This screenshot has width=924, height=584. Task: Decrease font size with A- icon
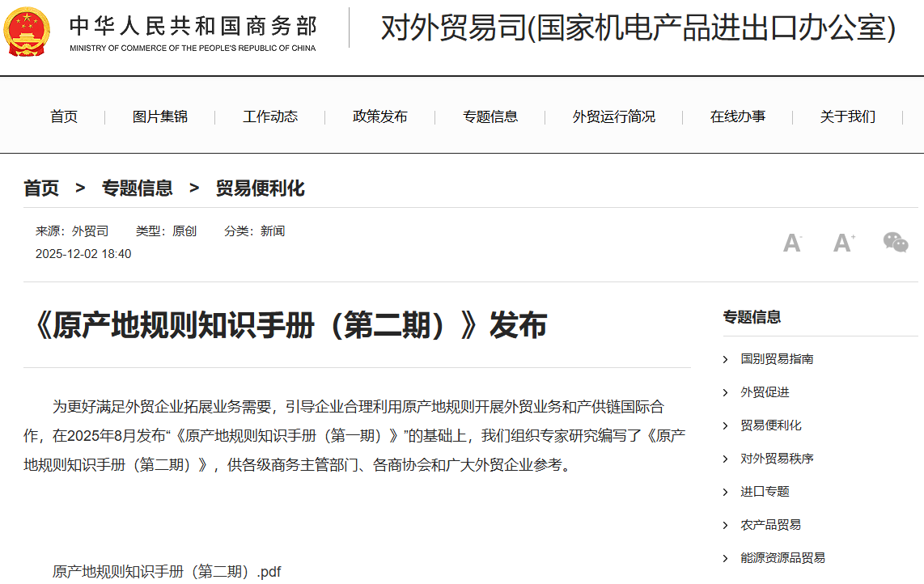click(x=792, y=243)
